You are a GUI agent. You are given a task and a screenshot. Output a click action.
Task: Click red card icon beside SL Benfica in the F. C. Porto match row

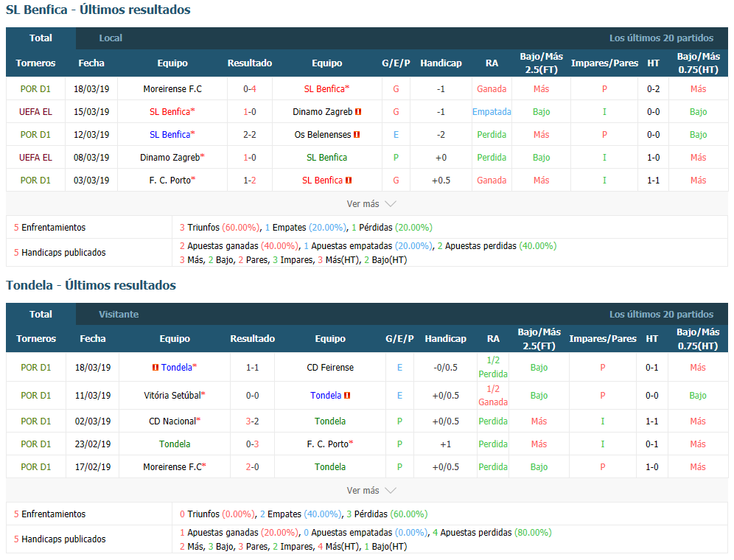coord(349,181)
